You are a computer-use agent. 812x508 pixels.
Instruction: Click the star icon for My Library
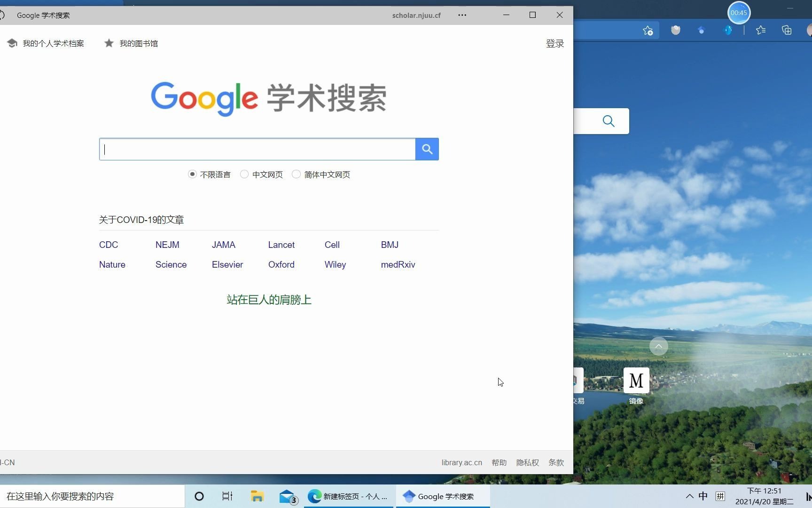109,43
